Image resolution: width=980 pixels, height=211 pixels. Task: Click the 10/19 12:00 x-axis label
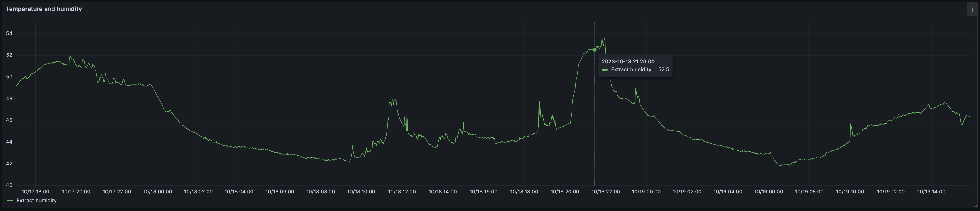890,192
